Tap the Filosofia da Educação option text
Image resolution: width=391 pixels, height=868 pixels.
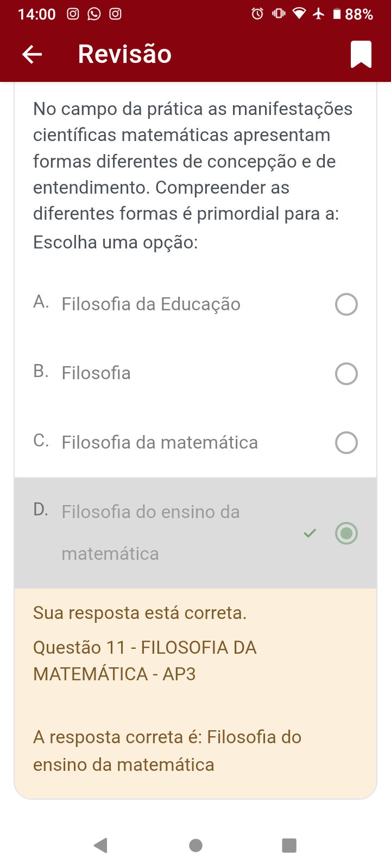[151, 304]
